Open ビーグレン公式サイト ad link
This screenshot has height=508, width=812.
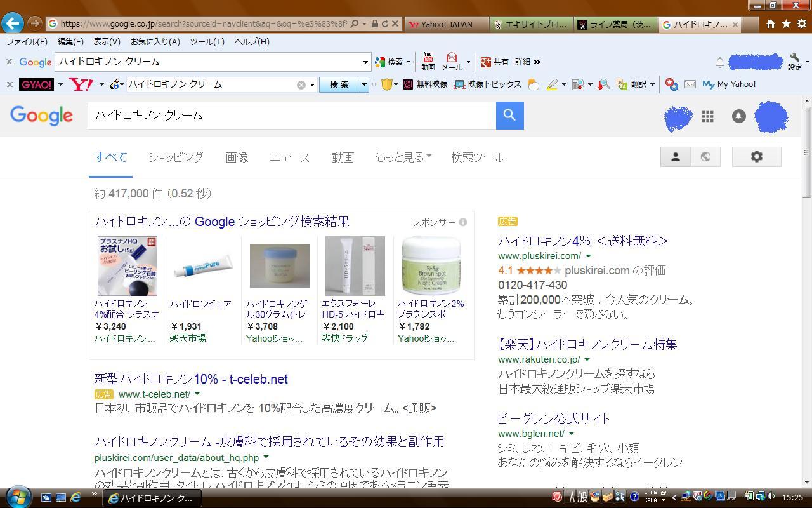click(x=554, y=418)
